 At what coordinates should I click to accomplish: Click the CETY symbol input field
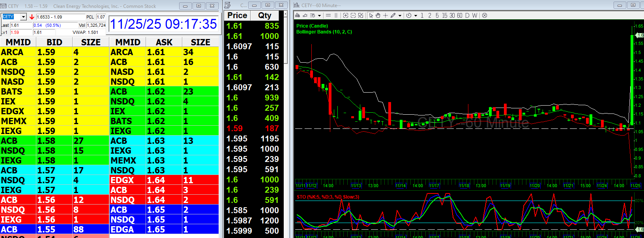click(11, 17)
